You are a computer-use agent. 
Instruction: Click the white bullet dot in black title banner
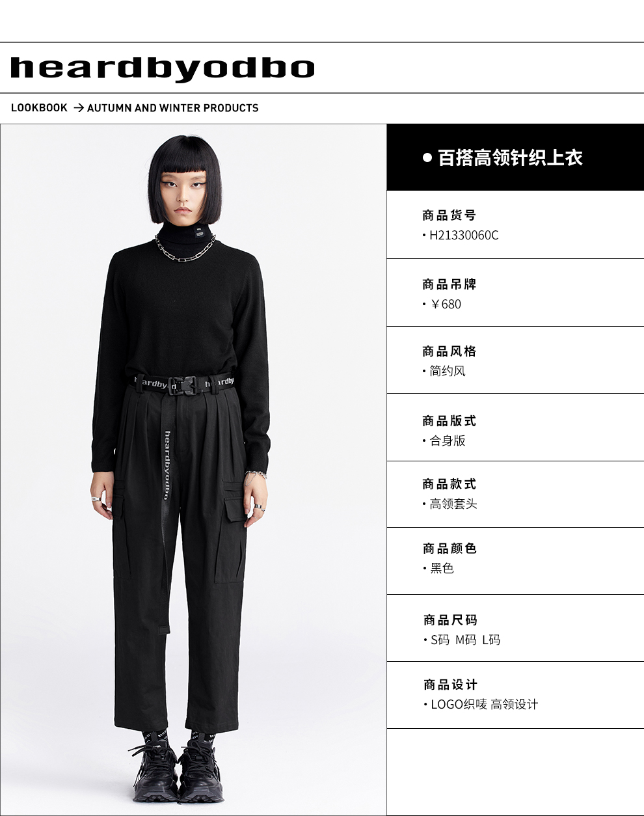pos(427,157)
